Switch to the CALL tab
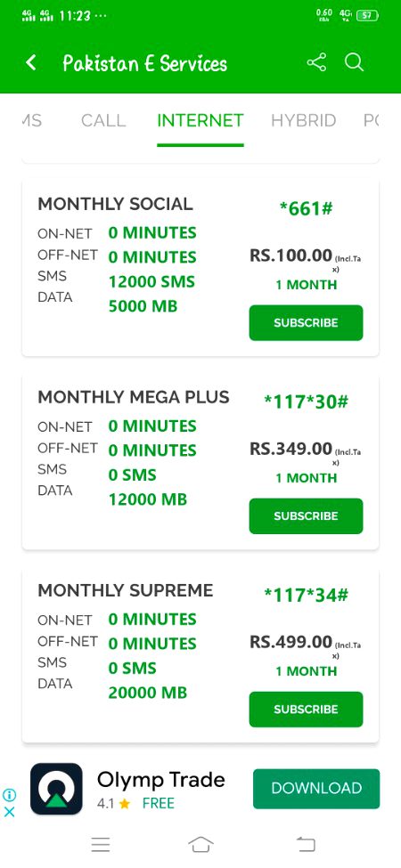The width and height of the screenshot is (401, 868). (103, 120)
